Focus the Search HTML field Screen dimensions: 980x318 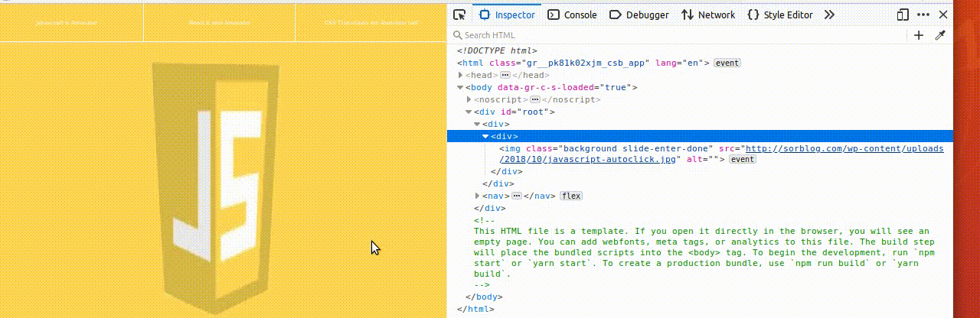678,35
